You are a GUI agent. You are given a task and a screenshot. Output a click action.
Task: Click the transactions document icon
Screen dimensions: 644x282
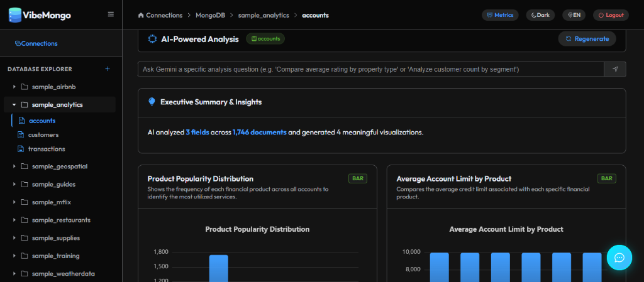(x=21, y=149)
